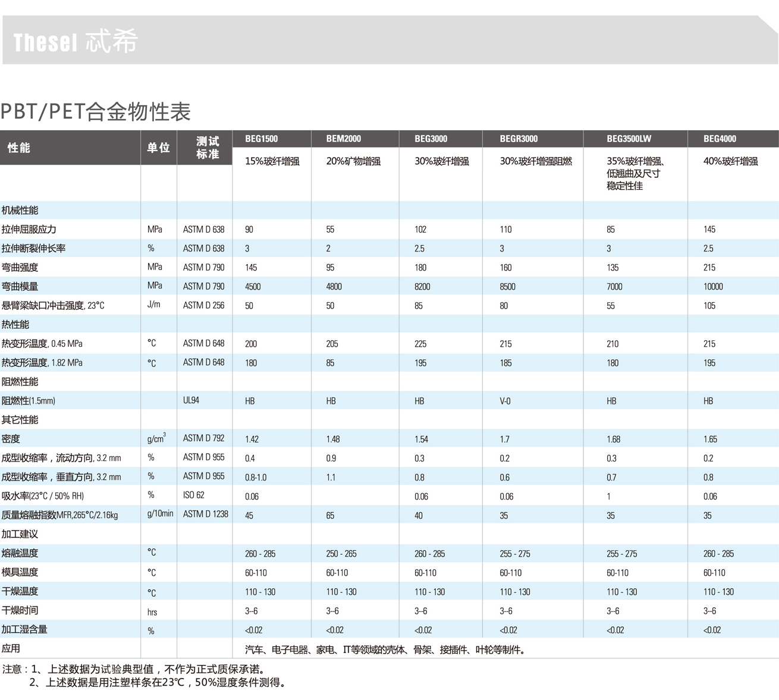Click the UL94 test standard cell
Screen dimensions: 779x700
(x=191, y=401)
